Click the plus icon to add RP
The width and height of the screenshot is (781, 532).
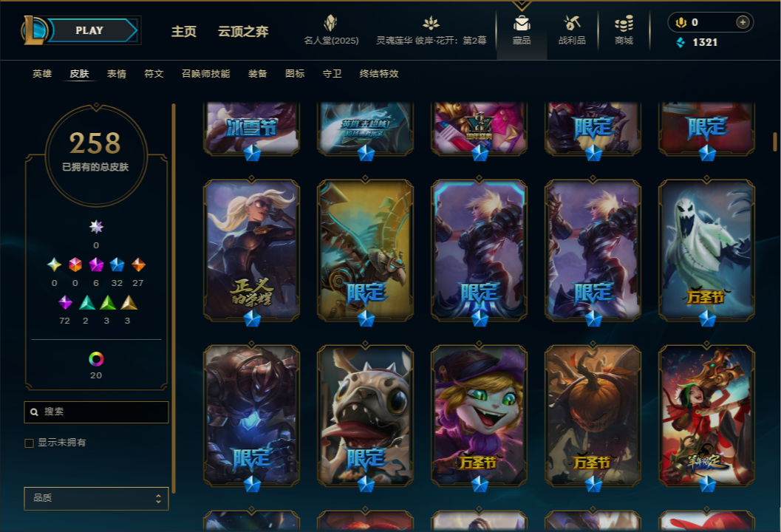(x=743, y=22)
